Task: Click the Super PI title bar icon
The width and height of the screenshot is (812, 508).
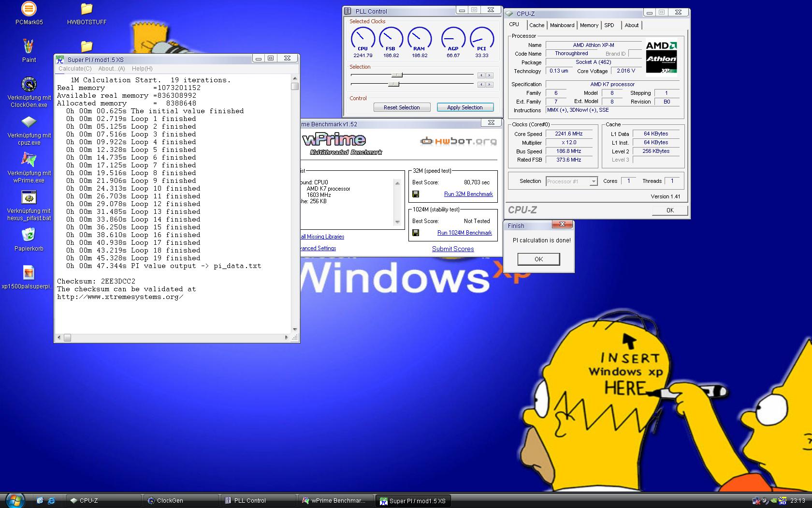Action: pyautogui.click(x=60, y=59)
